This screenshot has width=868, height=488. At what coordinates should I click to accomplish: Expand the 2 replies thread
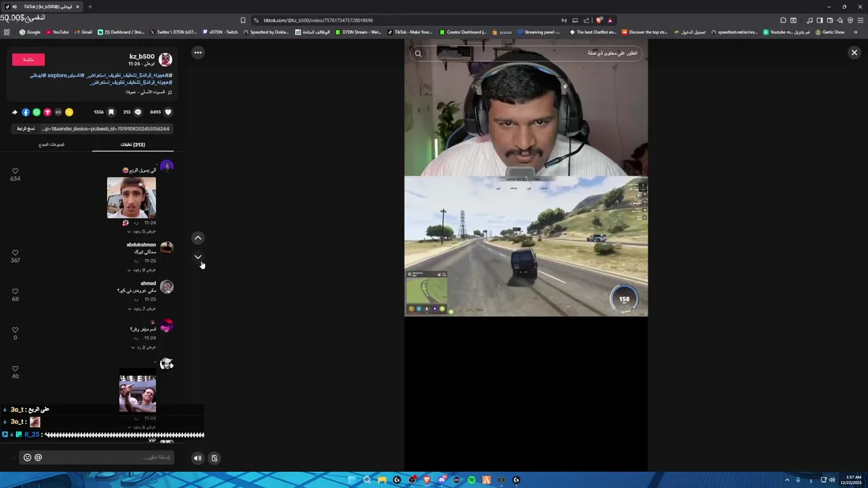pos(143,347)
